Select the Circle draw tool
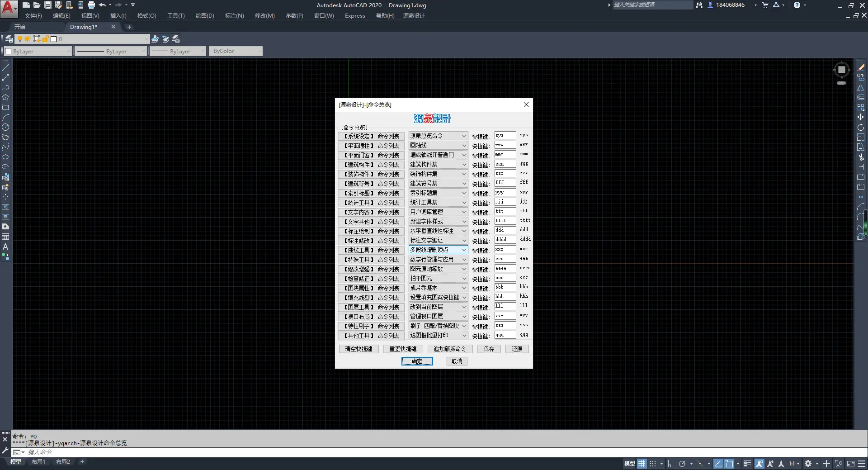Viewport: 868px width, 470px height. pyautogui.click(x=5, y=127)
